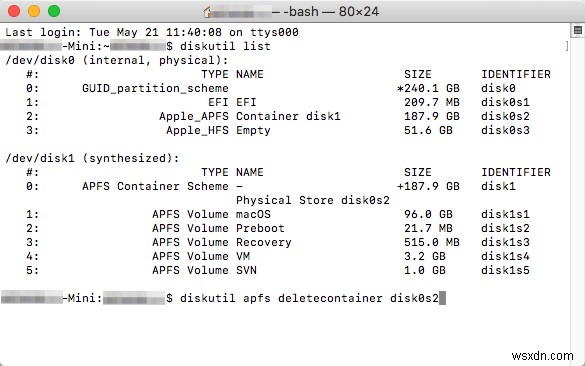Click 'Last login: Tue May 21' line
This screenshot has height=366, width=585.
point(152,32)
